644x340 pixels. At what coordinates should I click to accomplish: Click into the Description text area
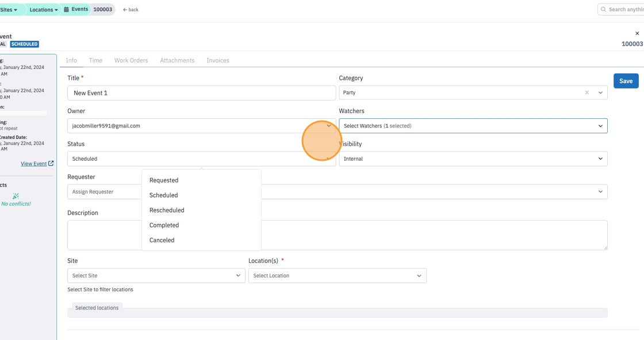pyautogui.click(x=337, y=235)
